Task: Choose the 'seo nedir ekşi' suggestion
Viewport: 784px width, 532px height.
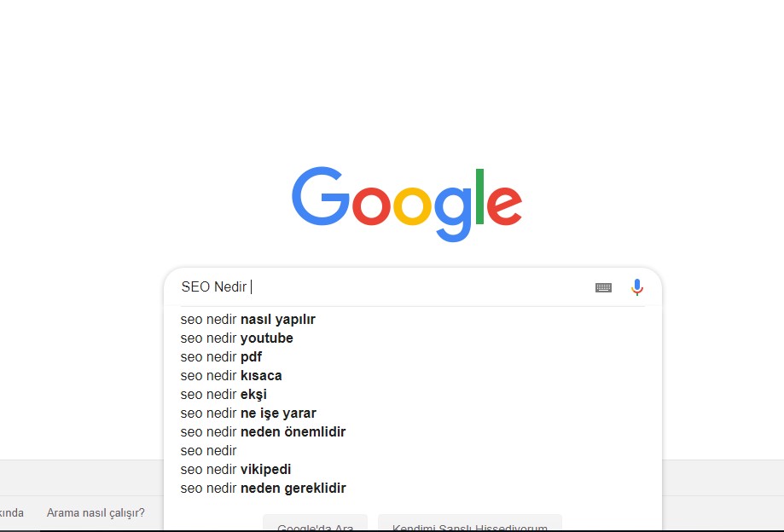Action: [x=224, y=395]
